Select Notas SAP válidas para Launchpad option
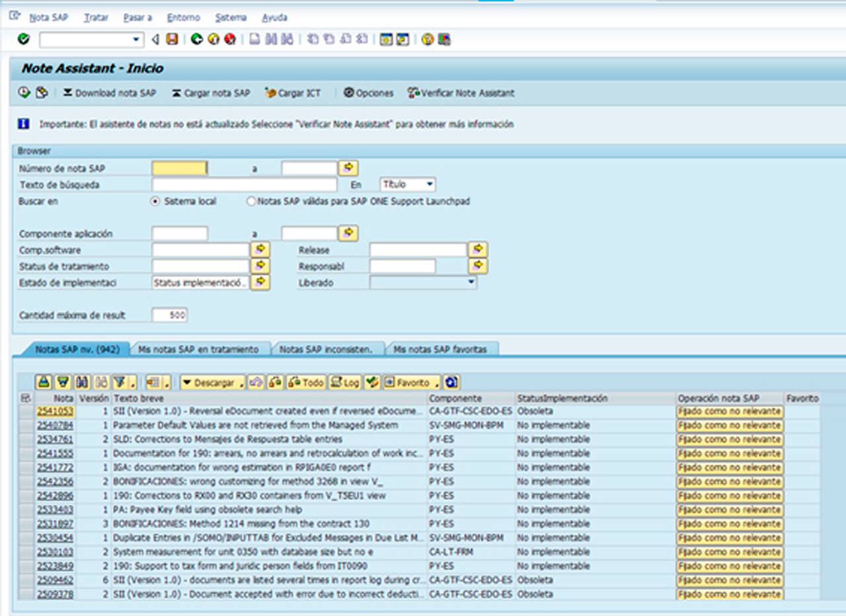Image resolution: width=846 pixels, height=616 pixels. coord(251,202)
